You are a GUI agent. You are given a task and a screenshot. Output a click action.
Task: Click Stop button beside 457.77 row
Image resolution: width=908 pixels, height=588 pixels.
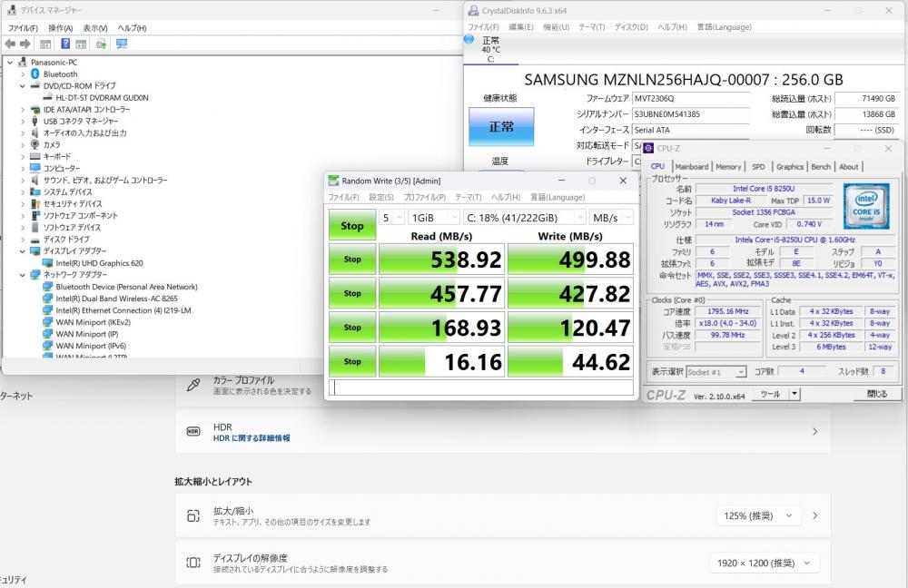(352, 293)
